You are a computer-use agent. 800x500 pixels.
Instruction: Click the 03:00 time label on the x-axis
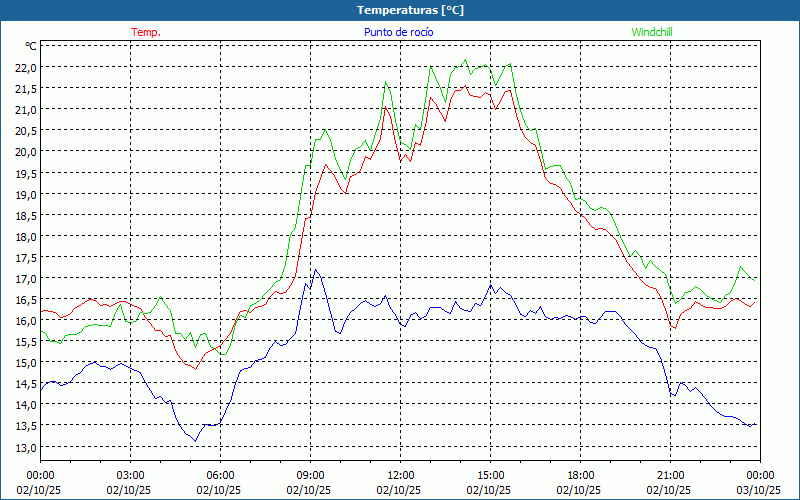(130, 475)
